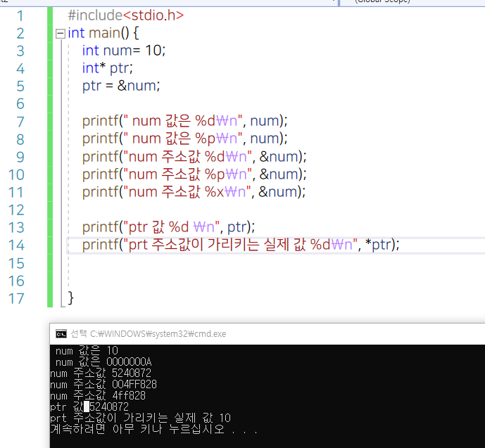The width and height of the screenshot is (485, 448).
Task: Click the cmd.exe window icon
Action: point(61,334)
